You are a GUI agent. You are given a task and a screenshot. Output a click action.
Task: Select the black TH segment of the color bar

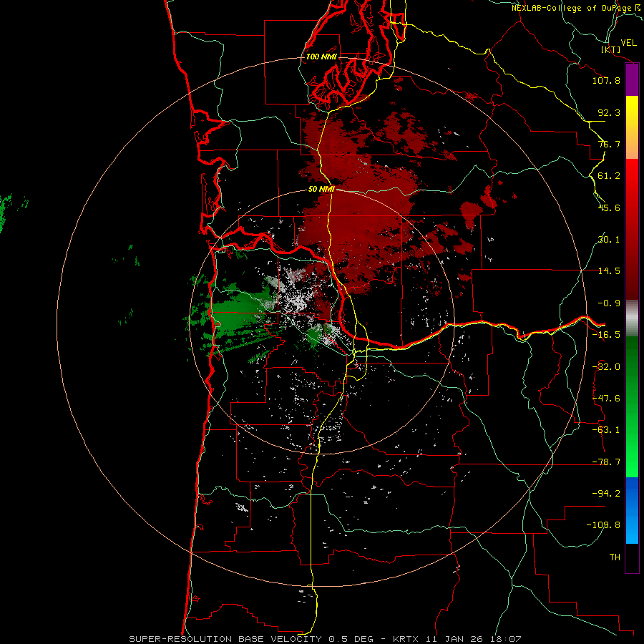(x=632, y=557)
